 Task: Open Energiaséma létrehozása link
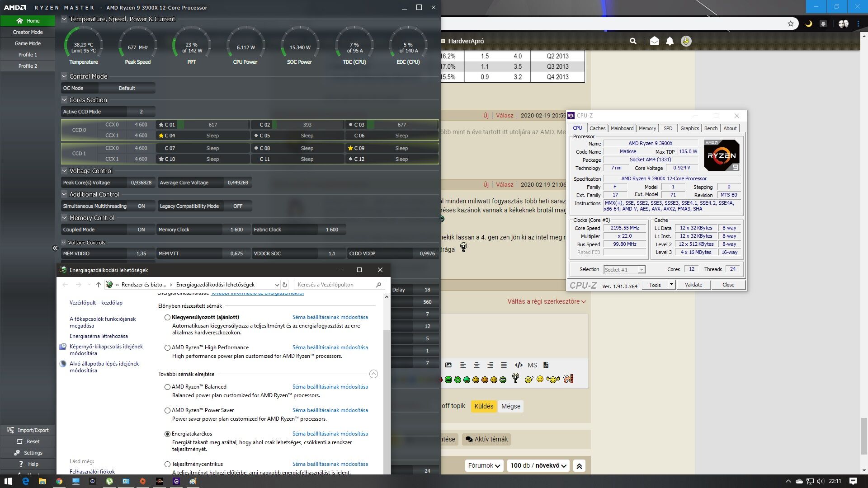[x=99, y=336]
